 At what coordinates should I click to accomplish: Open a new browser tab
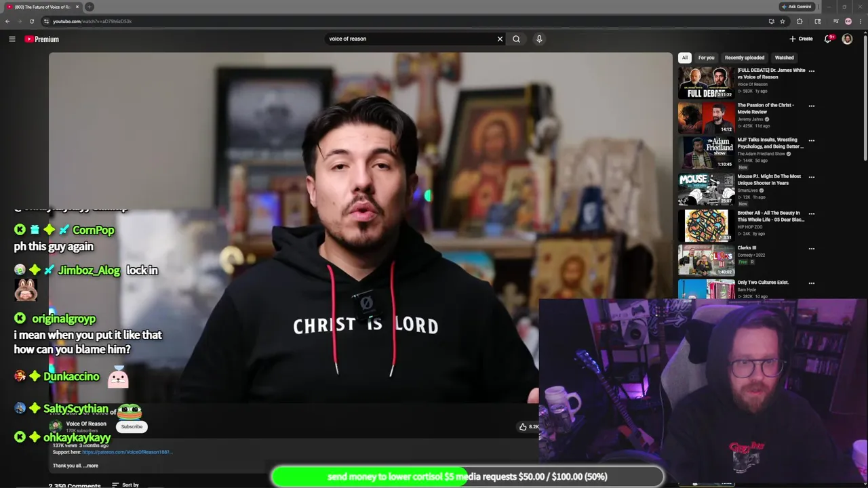90,7
